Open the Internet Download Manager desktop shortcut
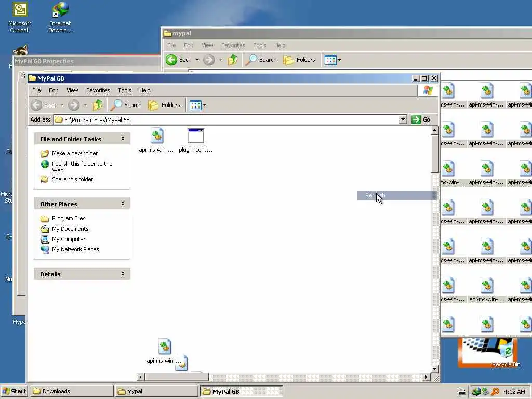Image resolution: width=532 pixels, height=399 pixels. click(60, 18)
